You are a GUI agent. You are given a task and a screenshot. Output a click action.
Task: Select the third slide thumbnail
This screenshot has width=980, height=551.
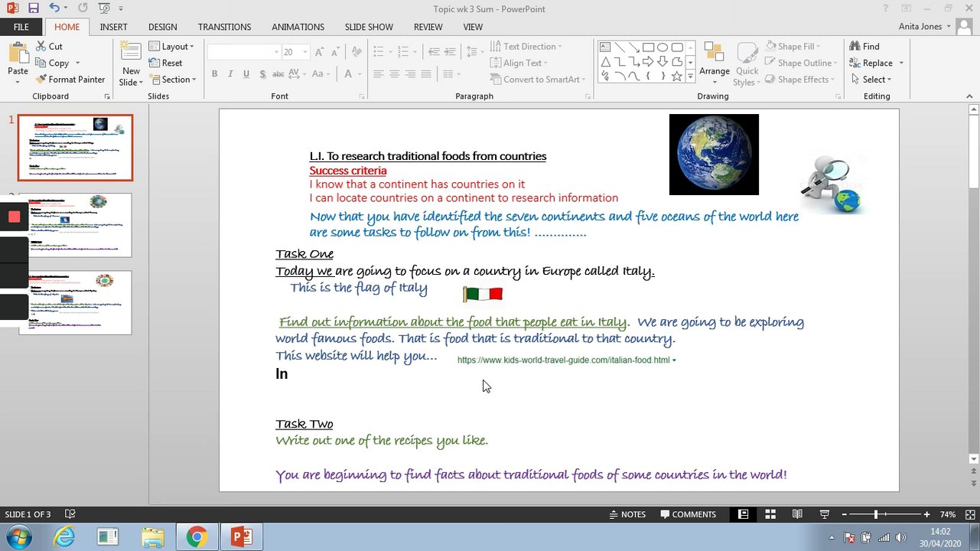(75, 302)
